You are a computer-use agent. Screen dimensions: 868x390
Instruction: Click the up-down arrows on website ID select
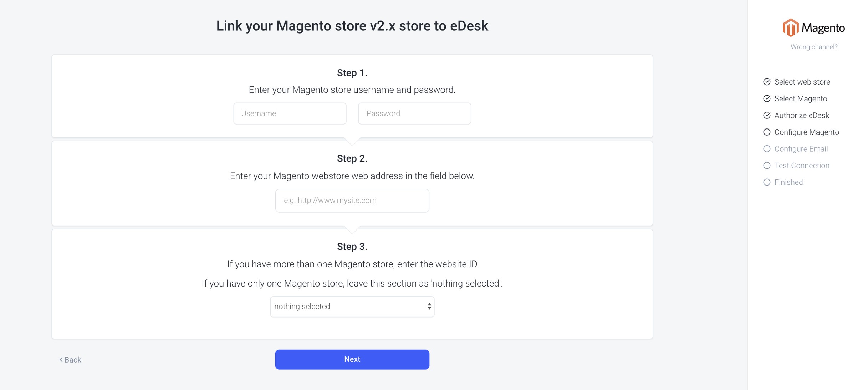pyautogui.click(x=429, y=307)
